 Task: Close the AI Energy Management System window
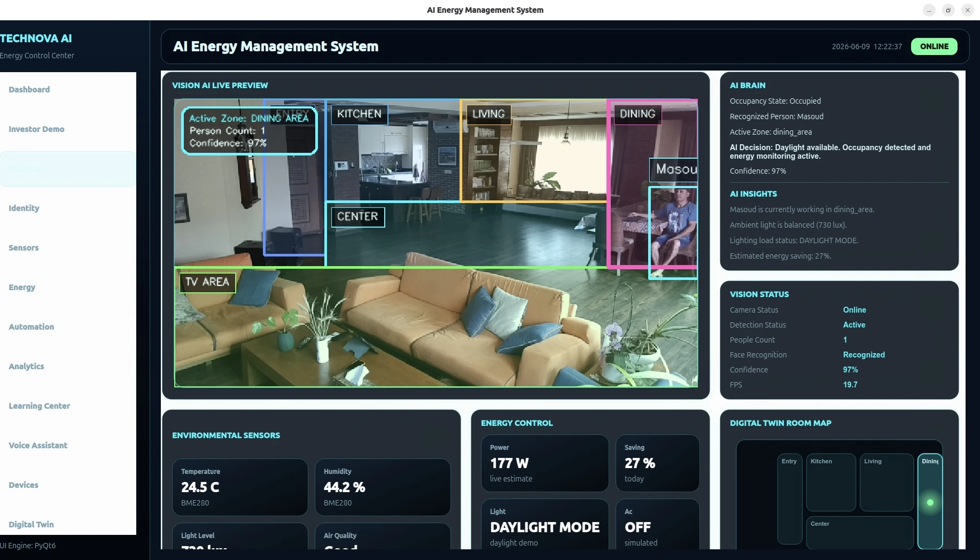(x=968, y=10)
